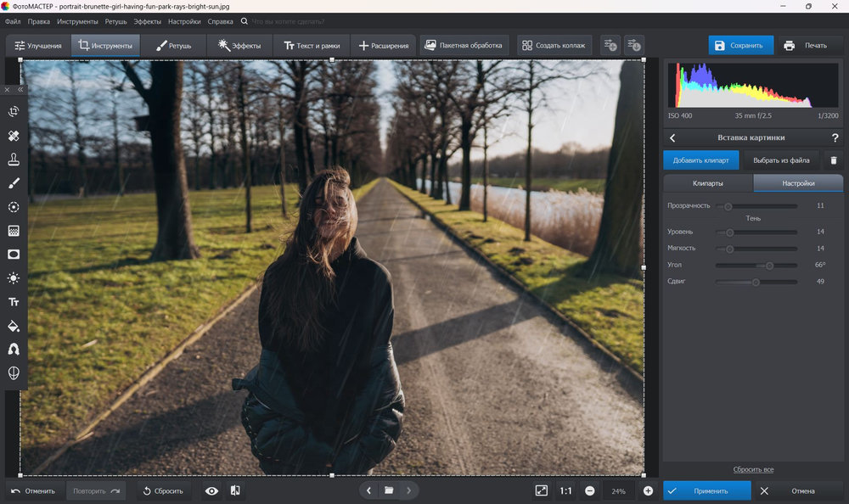Select the crop and rotate tool in left sidebar
This screenshot has height=504, width=849.
click(14, 111)
